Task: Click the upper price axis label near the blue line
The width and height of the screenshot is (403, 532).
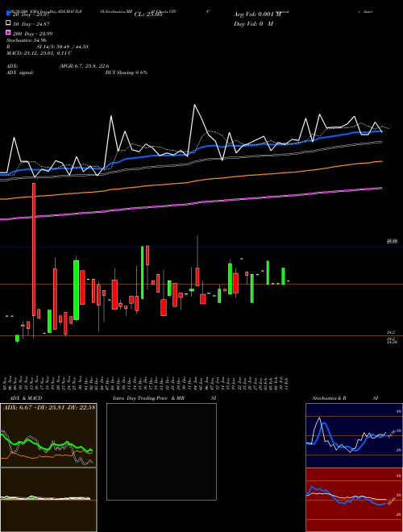Action: [x=392, y=241]
